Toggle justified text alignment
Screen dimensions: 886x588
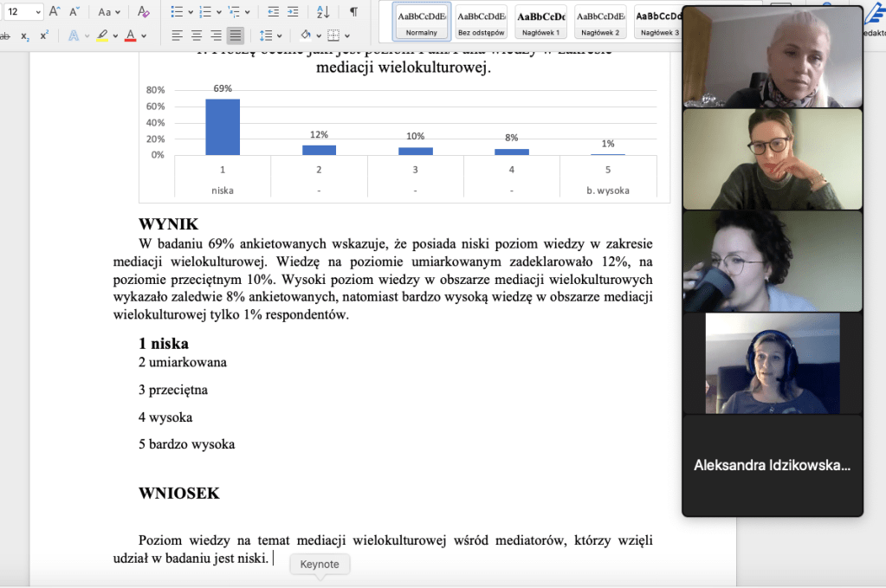(236, 36)
